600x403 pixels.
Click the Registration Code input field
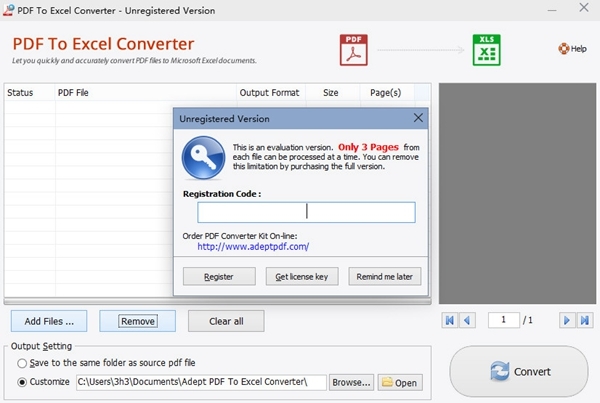point(306,212)
